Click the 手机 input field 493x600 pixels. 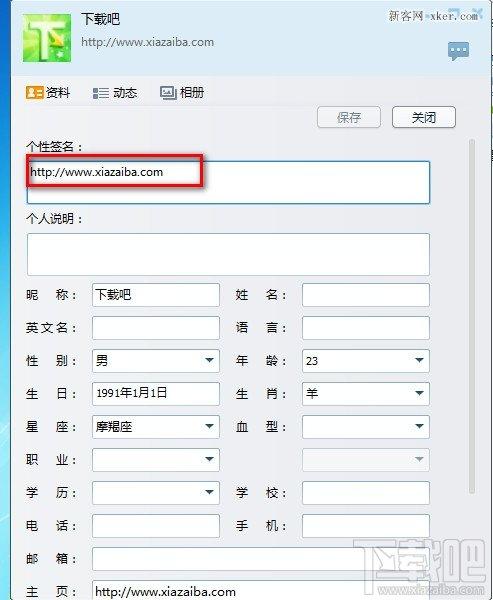pyautogui.click(x=366, y=526)
